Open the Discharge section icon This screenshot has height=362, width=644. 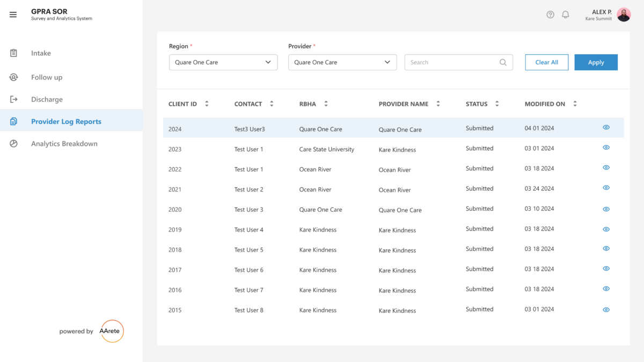(13, 99)
